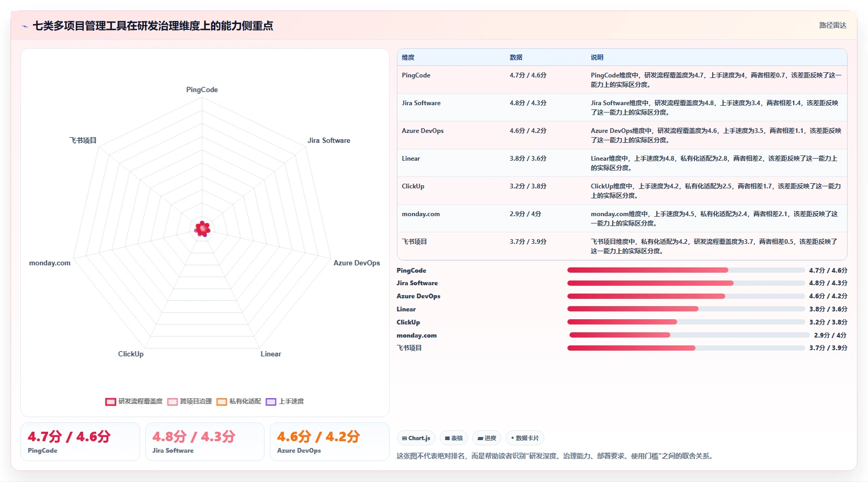
Task: Click the chart title 七类多项目管理工具
Action: coord(153,26)
